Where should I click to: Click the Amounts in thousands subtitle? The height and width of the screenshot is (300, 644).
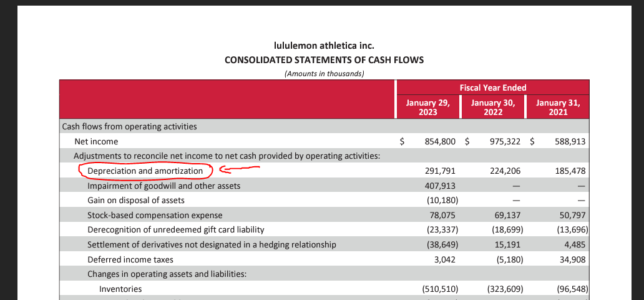click(x=324, y=73)
